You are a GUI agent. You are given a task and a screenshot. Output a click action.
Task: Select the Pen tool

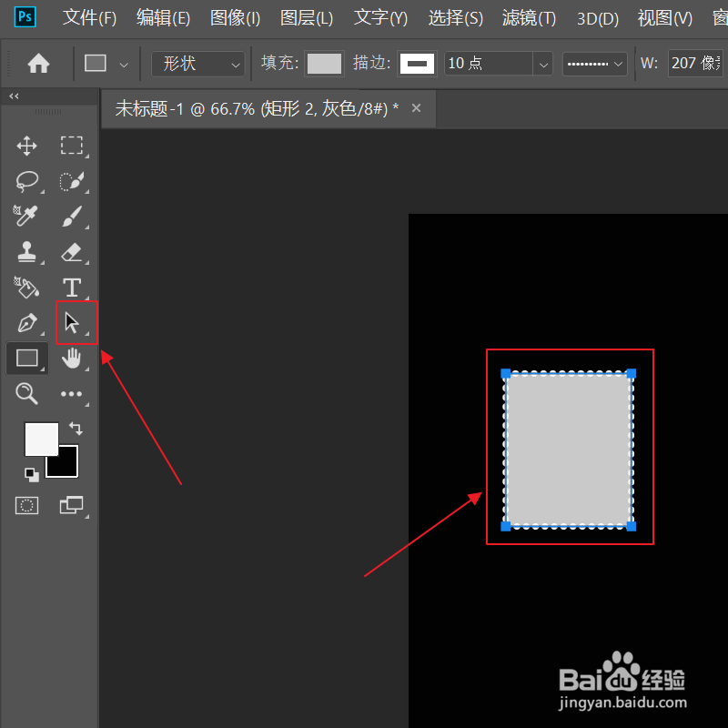click(x=27, y=323)
